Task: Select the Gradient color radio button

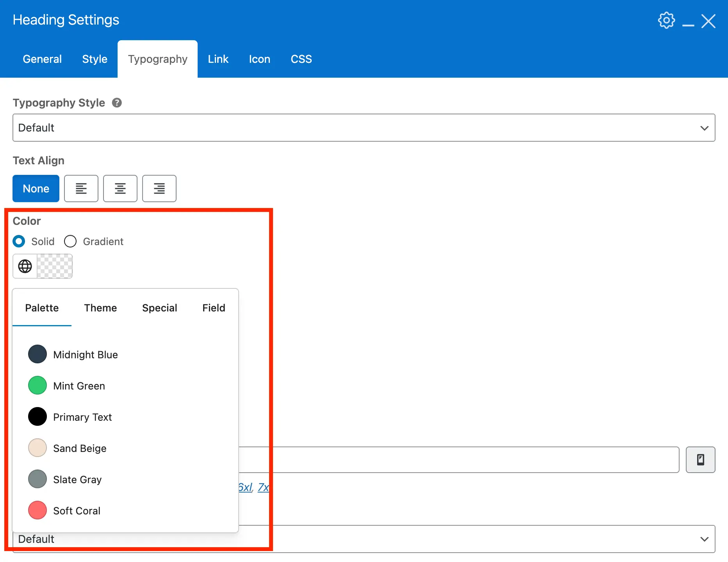Action: (x=70, y=241)
